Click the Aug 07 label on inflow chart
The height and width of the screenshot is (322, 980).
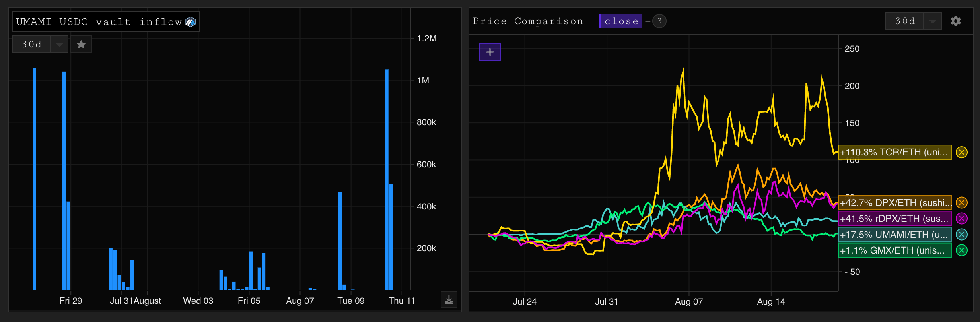(x=300, y=301)
